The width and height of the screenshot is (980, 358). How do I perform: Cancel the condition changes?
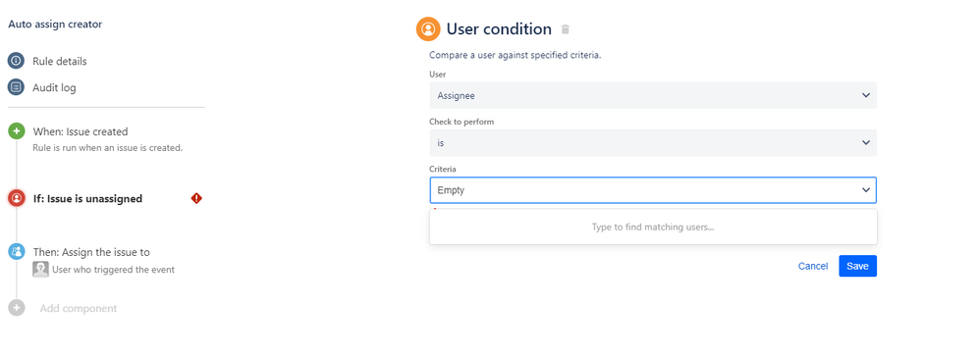pos(812,266)
